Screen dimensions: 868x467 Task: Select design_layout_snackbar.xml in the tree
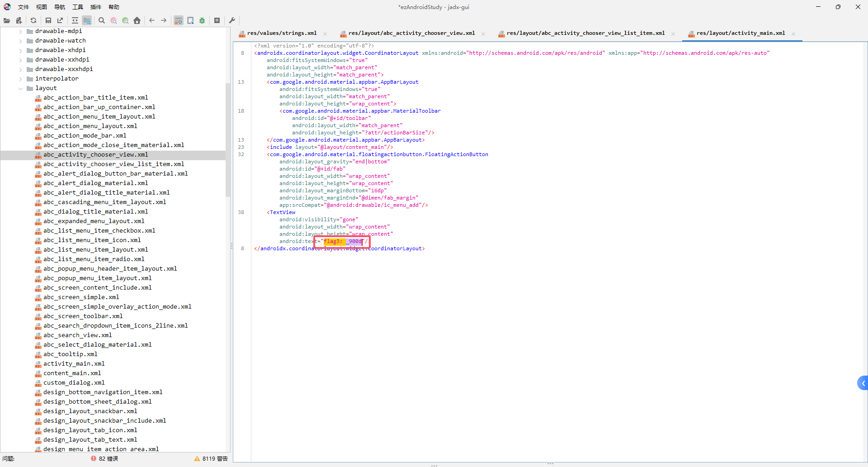click(90, 411)
